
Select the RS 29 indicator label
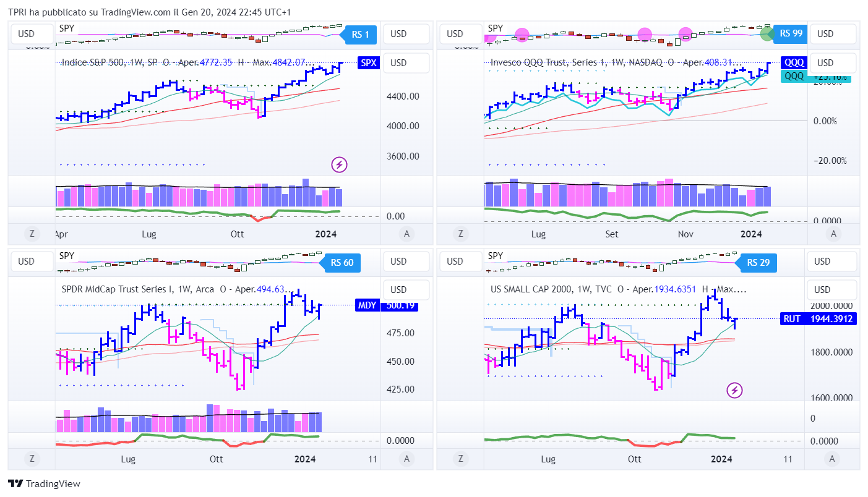coord(758,263)
